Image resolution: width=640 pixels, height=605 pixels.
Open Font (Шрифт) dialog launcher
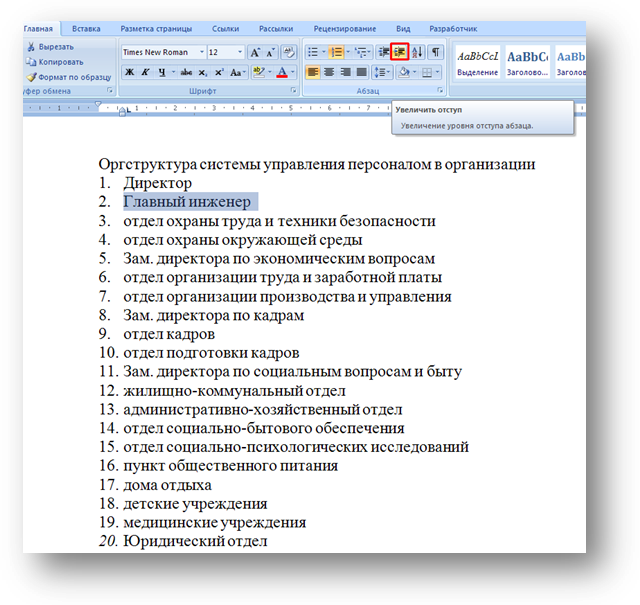[x=293, y=90]
